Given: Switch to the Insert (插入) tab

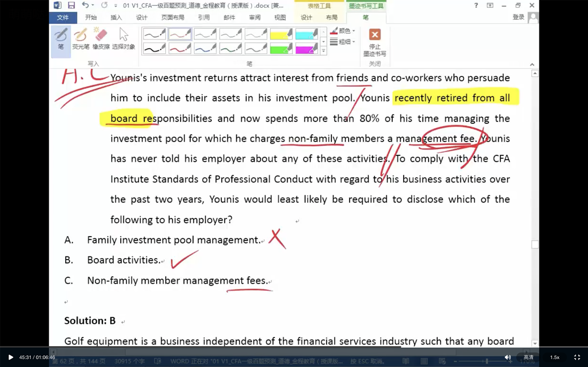Looking at the screenshot, I should [x=116, y=18].
